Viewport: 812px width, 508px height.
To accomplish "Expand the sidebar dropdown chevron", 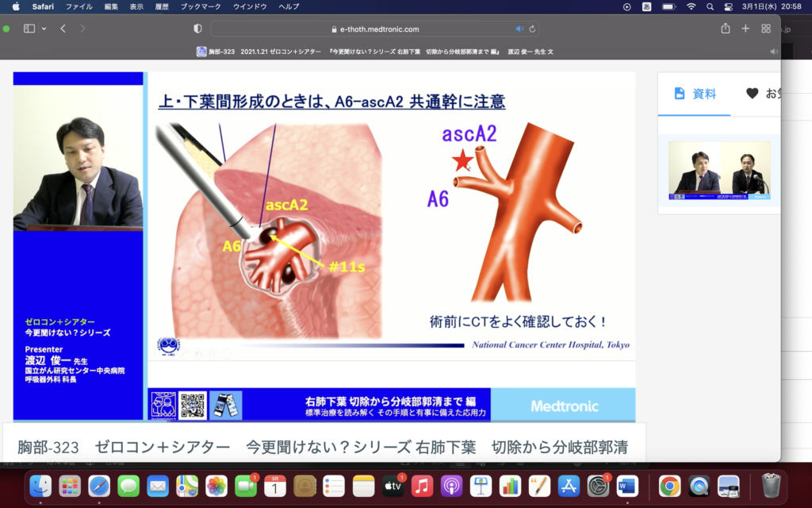I will pyautogui.click(x=44, y=29).
